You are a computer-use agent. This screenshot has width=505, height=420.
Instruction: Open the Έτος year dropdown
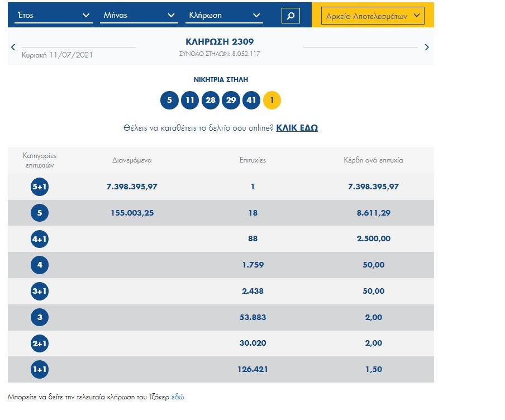pos(54,16)
